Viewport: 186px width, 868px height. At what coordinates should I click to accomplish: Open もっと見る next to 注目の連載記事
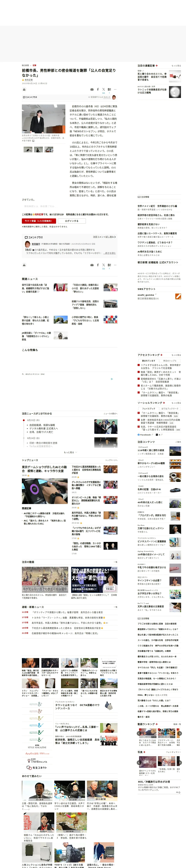click(176, 66)
